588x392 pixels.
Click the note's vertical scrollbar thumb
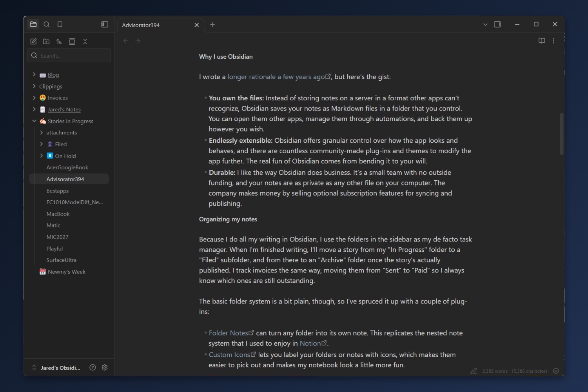pos(562,134)
